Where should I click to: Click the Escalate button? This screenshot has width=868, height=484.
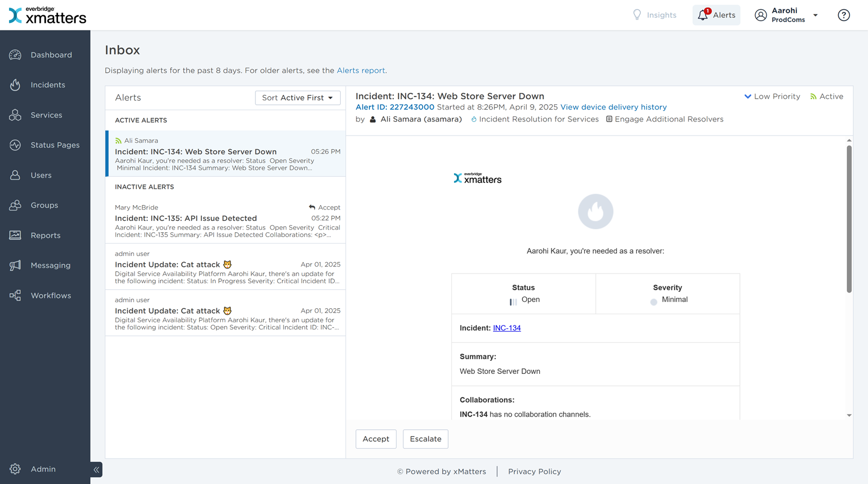pyautogui.click(x=425, y=439)
